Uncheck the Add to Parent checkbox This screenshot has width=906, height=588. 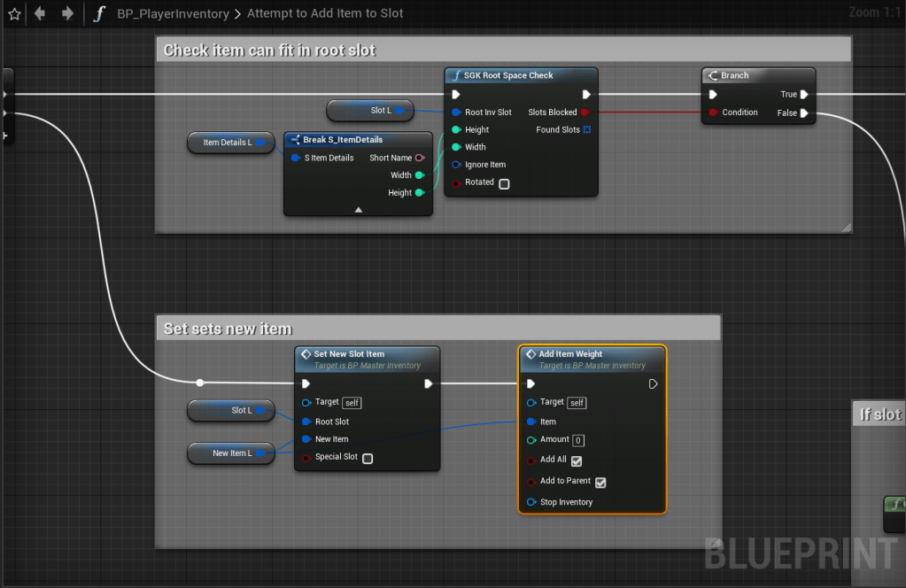(x=600, y=483)
